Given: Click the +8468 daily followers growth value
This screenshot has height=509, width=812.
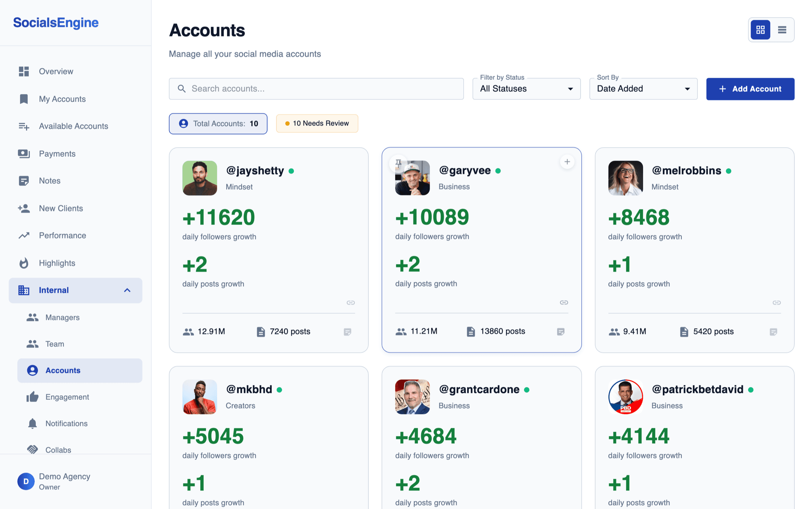Looking at the screenshot, I should pyautogui.click(x=639, y=217).
